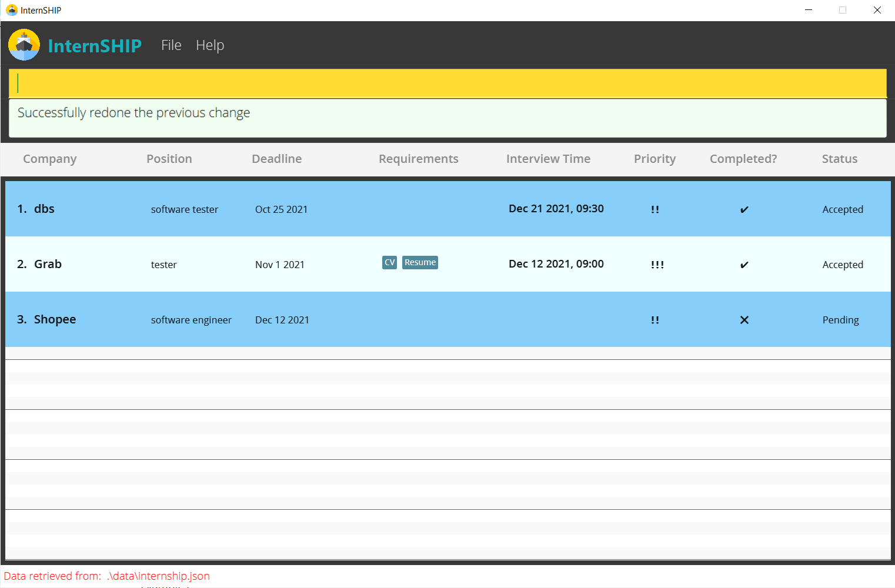Click the Requirements column header
The height and width of the screenshot is (588, 895).
pyautogui.click(x=419, y=159)
